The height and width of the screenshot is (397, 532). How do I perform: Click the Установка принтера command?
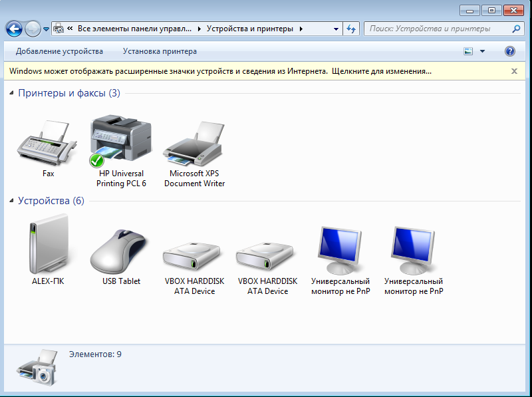pos(160,51)
